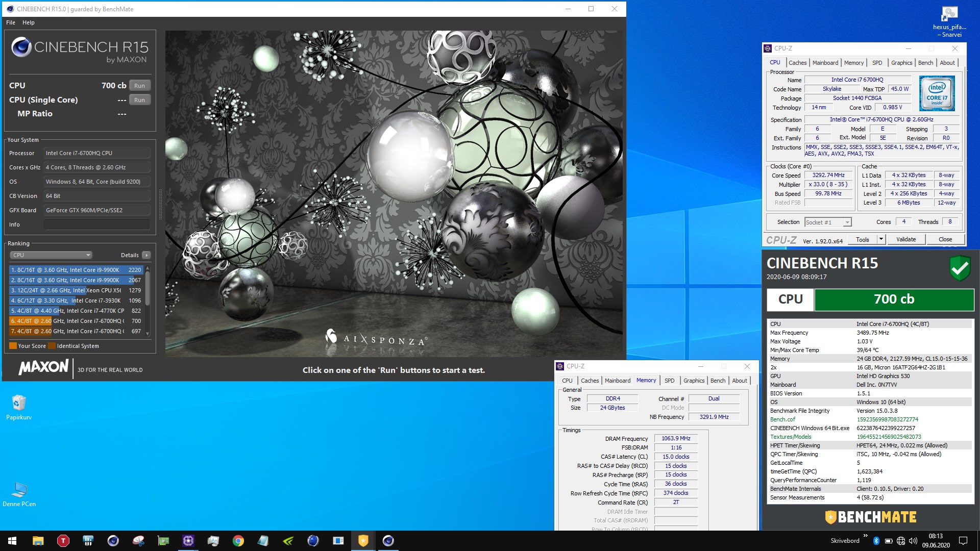This screenshot has height=551, width=980.
Task: Expand ranking Details with the arrow button
Action: click(146, 255)
